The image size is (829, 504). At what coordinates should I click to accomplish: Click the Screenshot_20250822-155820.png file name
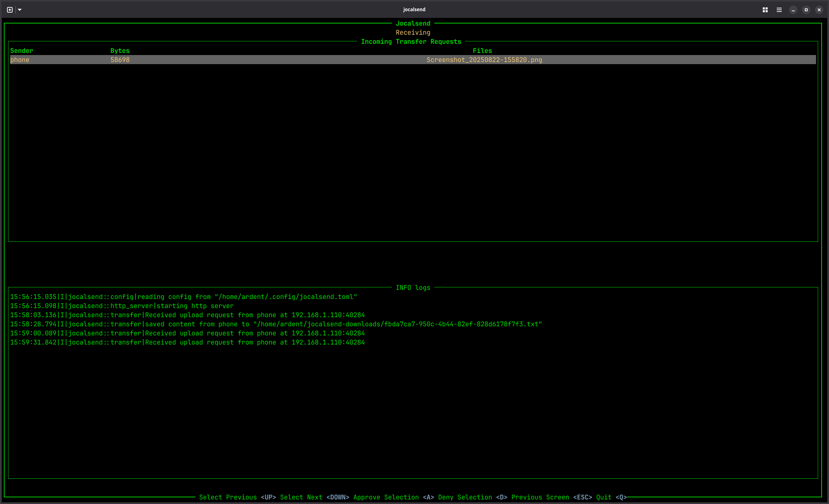click(x=484, y=60)
